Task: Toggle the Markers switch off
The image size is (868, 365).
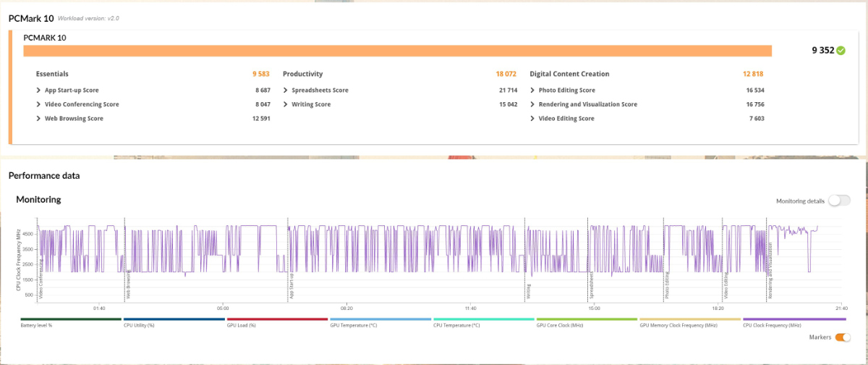Action: coord(843,337)
